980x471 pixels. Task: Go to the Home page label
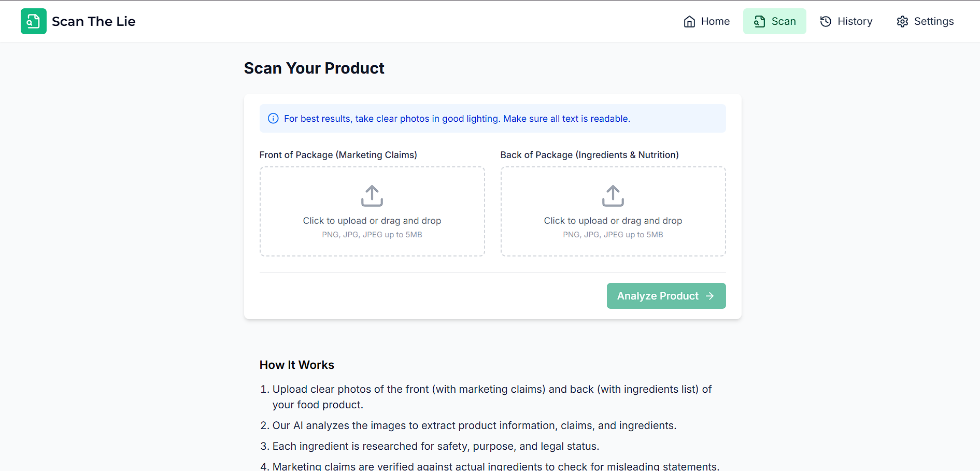coord(715,21)
